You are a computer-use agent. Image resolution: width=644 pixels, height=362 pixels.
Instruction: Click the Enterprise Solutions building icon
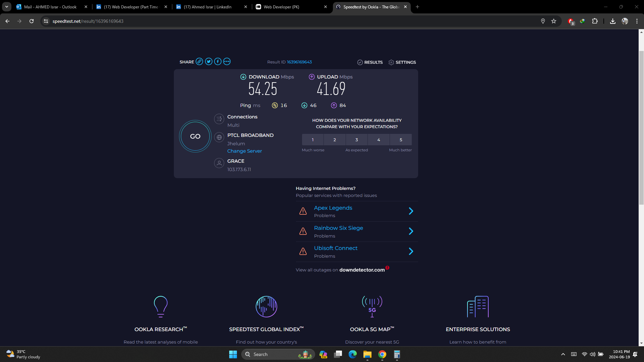click(x=478, y=306)
